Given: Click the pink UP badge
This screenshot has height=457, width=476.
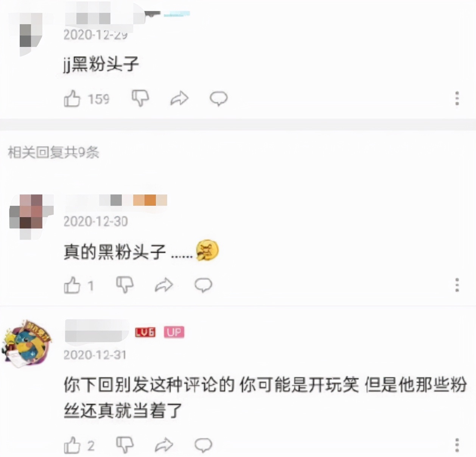Looking at the screenshot, I should pos(174,332).
